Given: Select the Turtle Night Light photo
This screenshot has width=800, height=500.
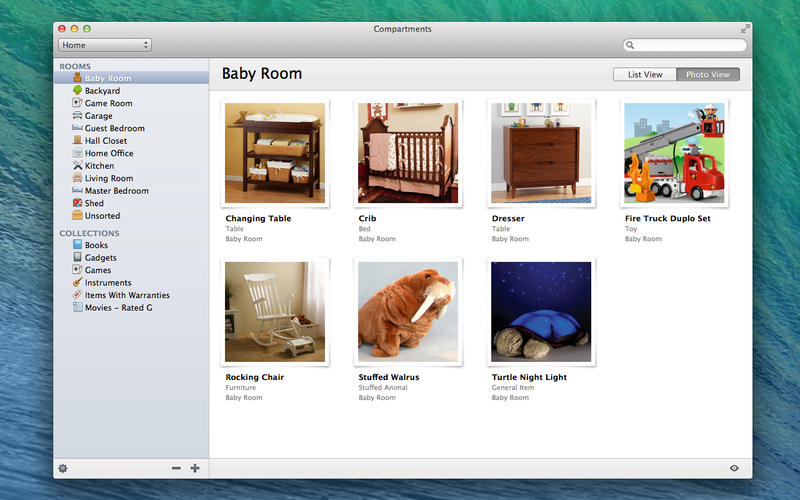Looking at the screenshot, I should [x=541, y=312].
